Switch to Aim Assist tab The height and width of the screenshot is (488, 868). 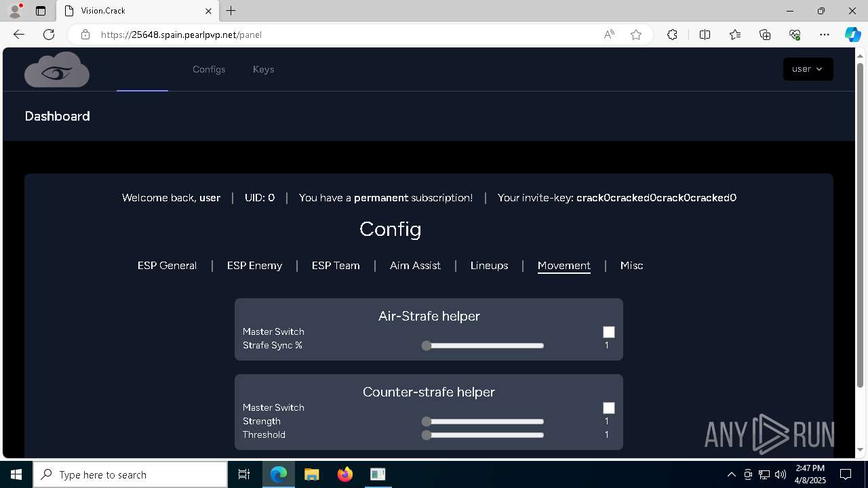(415, 266)
